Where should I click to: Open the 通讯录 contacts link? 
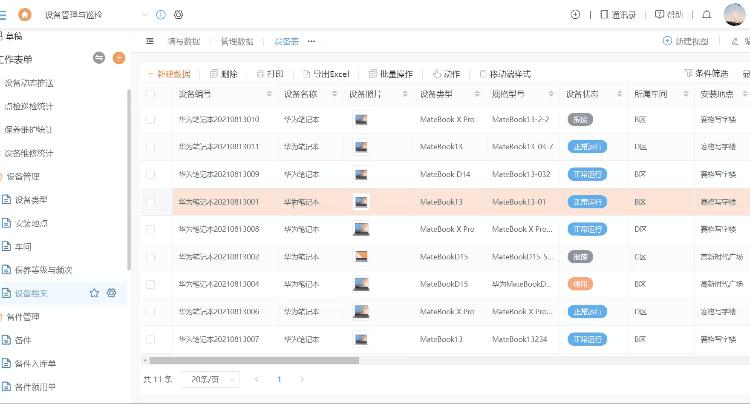(x=618, y=15)
